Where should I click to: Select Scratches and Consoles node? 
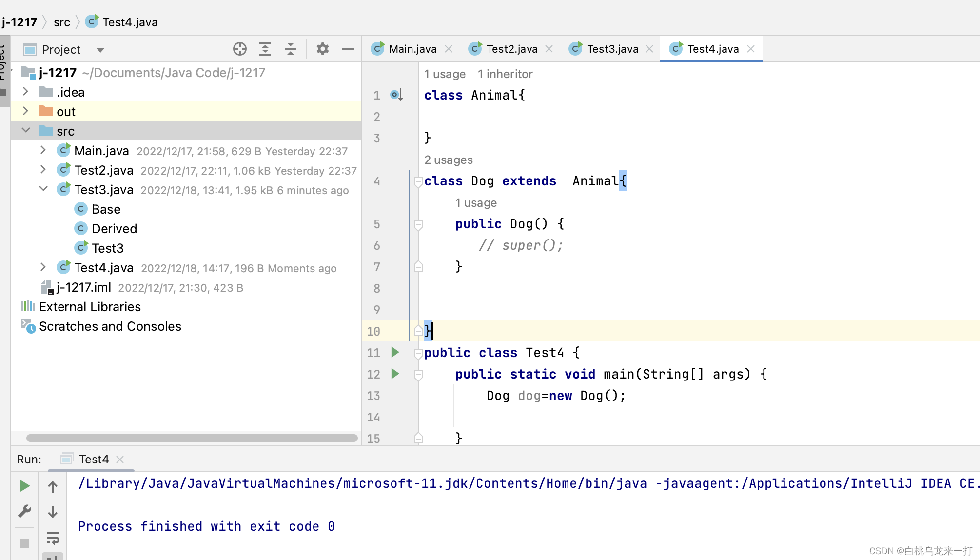click(x=101, y=326)
